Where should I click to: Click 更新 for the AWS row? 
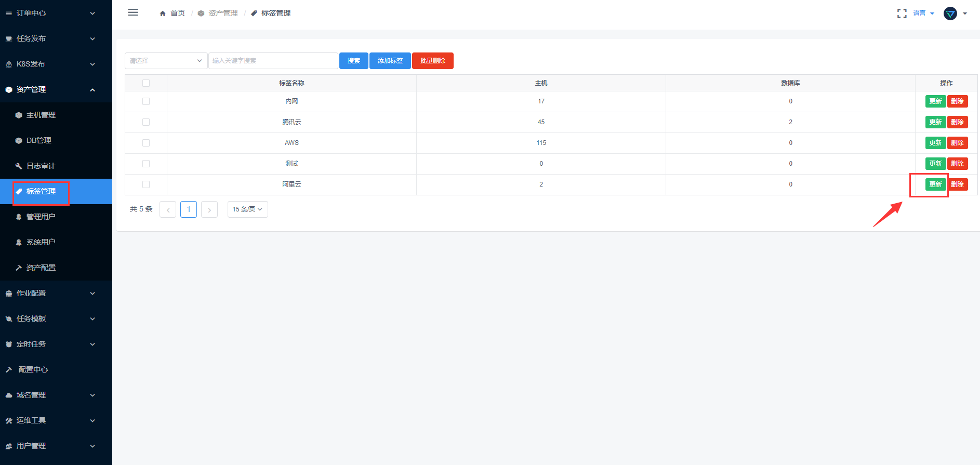point(935,143)
